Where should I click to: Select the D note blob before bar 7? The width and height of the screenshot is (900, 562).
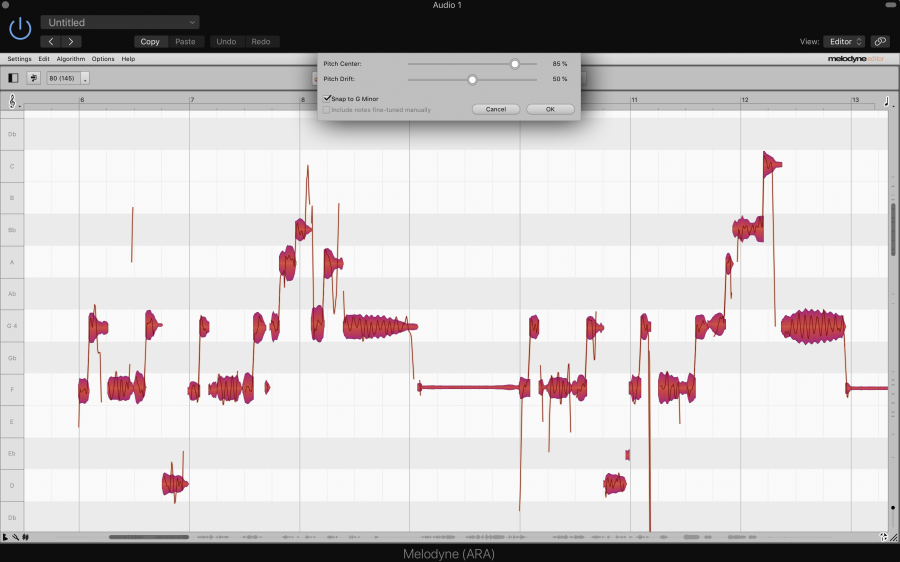174,485
